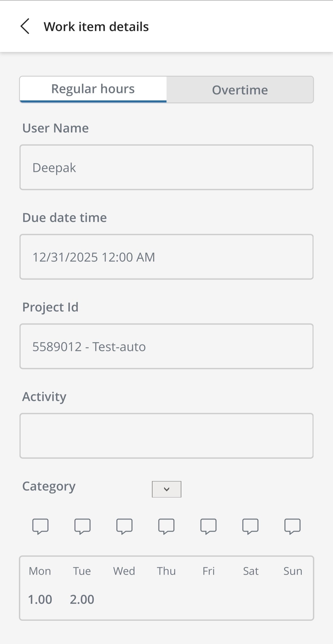This screenshot has height=644, width=333.
Task: Open Tuesday's comment bubble icon
Action: pyautogui.click(x=82, y=526)
